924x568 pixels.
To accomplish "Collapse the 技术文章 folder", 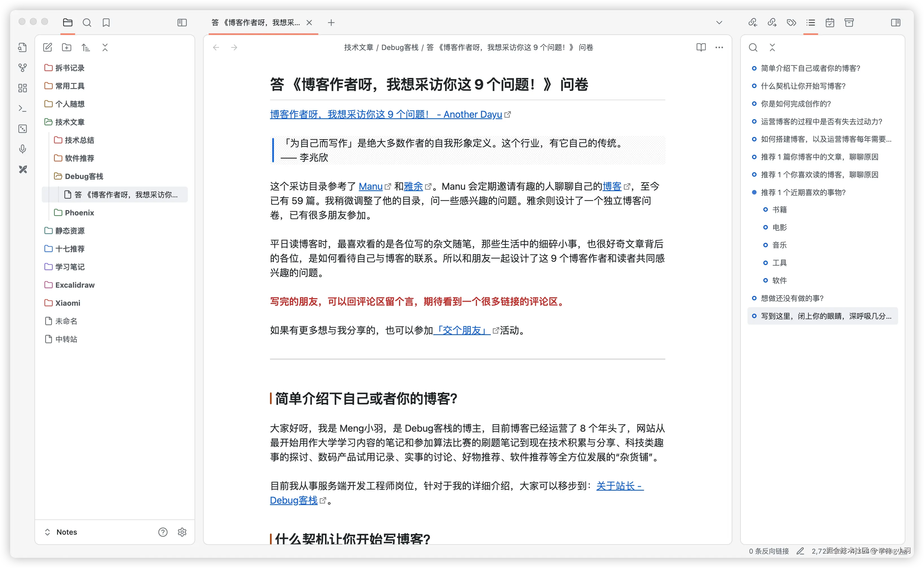I will (x=69, y=122).
